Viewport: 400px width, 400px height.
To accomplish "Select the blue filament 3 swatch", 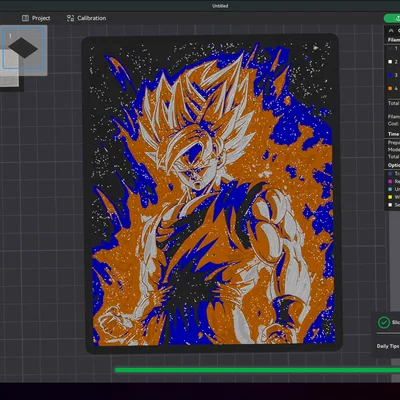I will [x=390, y=75].
